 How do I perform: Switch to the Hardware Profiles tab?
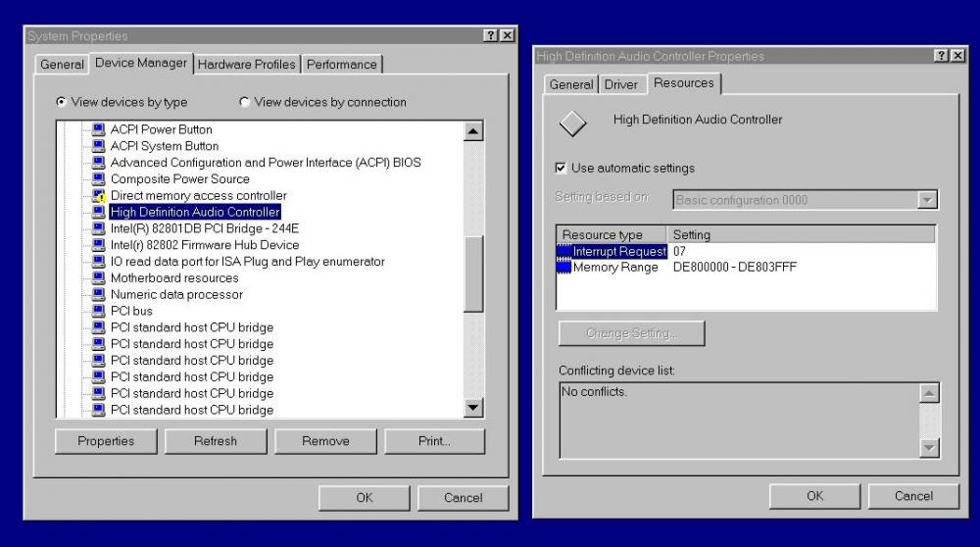coord(246,65)
